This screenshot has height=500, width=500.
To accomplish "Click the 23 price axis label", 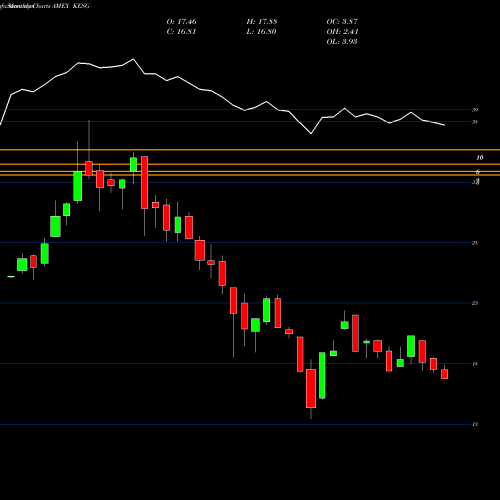I will tap(475, 303).
